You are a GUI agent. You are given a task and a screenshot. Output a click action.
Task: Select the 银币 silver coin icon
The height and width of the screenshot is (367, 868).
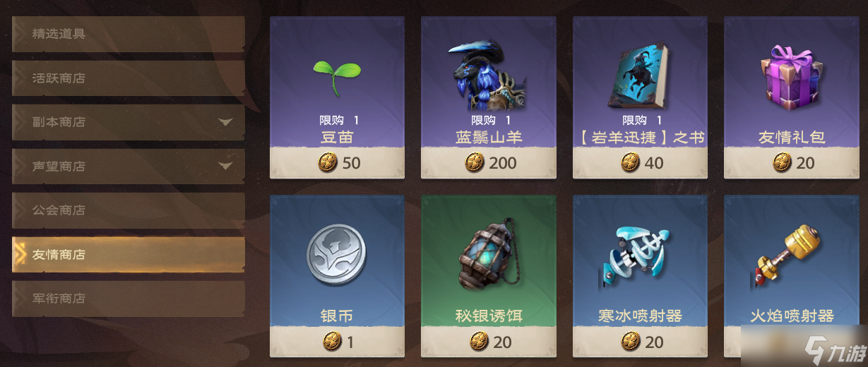[337, 255]
